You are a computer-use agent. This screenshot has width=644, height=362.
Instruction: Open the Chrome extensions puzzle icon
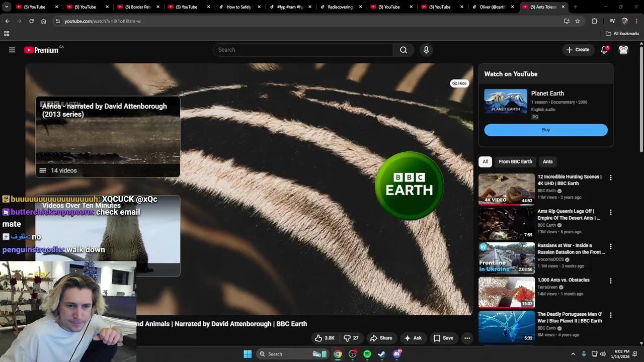[x=594, y=21]
